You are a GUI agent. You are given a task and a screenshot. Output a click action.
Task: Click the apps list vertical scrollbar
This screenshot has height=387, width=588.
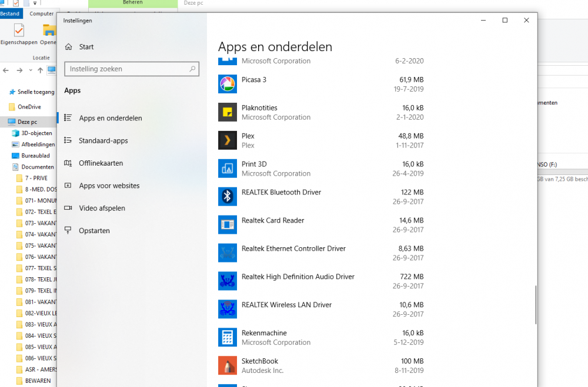coord(534,304)
